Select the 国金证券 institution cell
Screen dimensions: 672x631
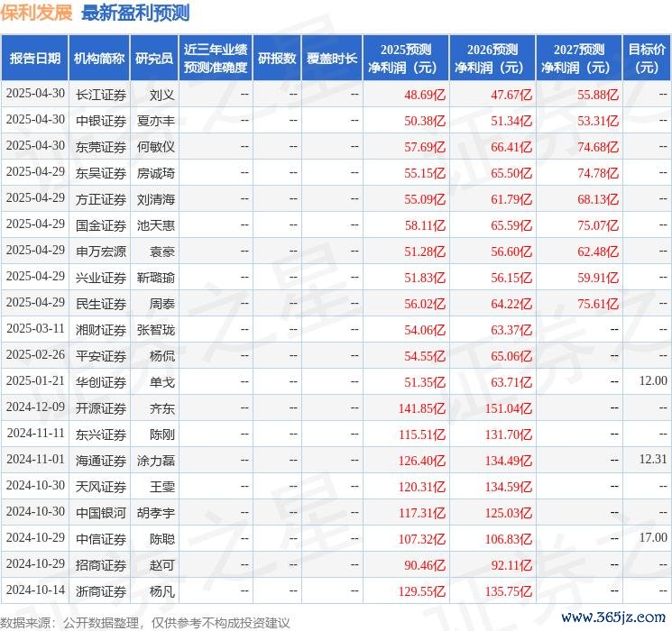point(101,225)
